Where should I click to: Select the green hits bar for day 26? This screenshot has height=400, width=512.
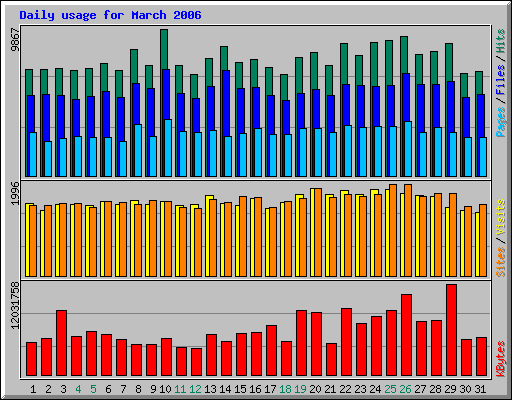[404, 55]
